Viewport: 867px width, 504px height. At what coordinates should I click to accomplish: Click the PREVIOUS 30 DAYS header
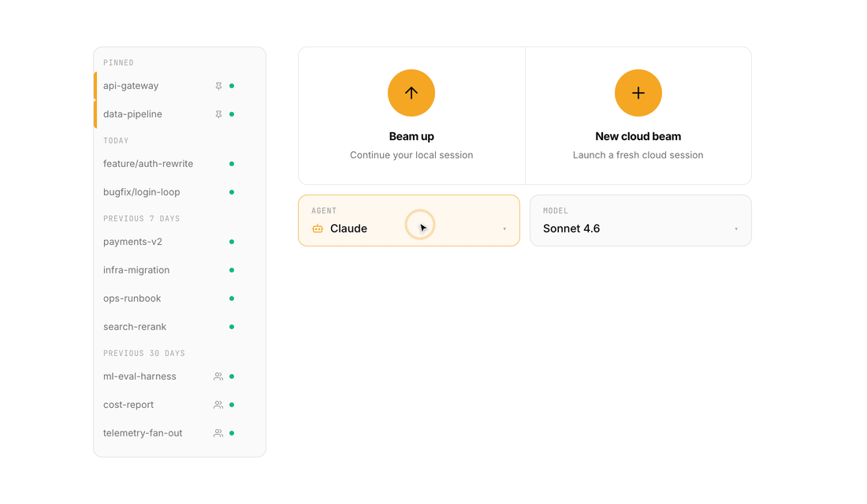coord(143,353)
